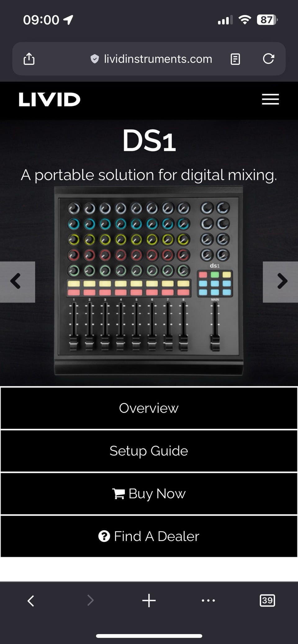Reload the page with the refresh icon
Screen dimensions: 298x644
pos(269,59)
